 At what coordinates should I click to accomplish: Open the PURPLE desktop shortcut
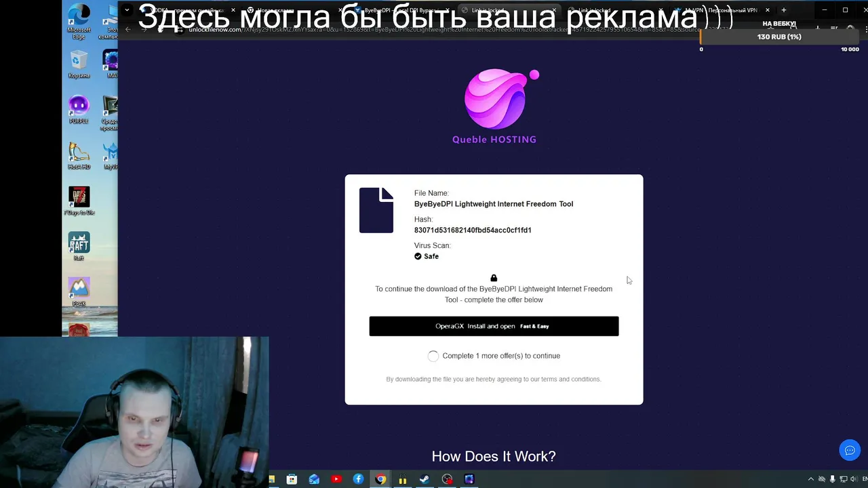tap(79, 110)
